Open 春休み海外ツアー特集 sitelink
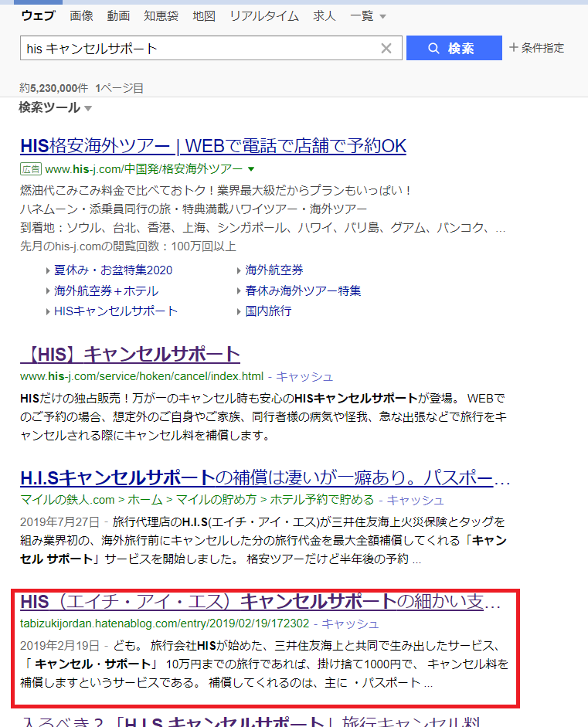Viewport: 588px width, 727px height. 303,290
